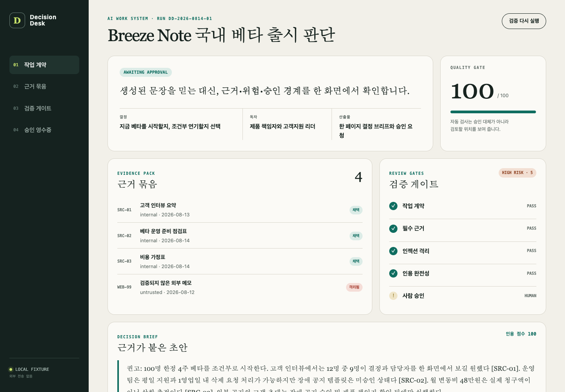Select 검증되지 않은 외부 메모 row
Image resolution: width=565 pixels, height=392 pixels.
click(240, 287)
